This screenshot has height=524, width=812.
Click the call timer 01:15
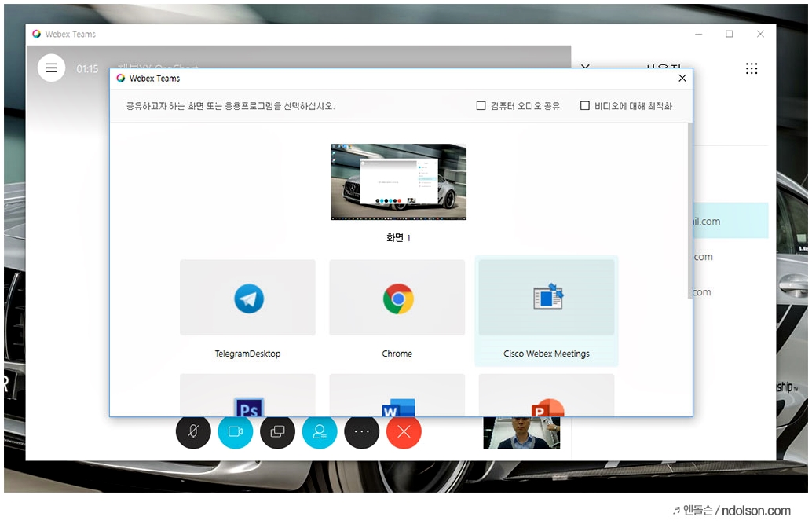(x=87, y=69)
